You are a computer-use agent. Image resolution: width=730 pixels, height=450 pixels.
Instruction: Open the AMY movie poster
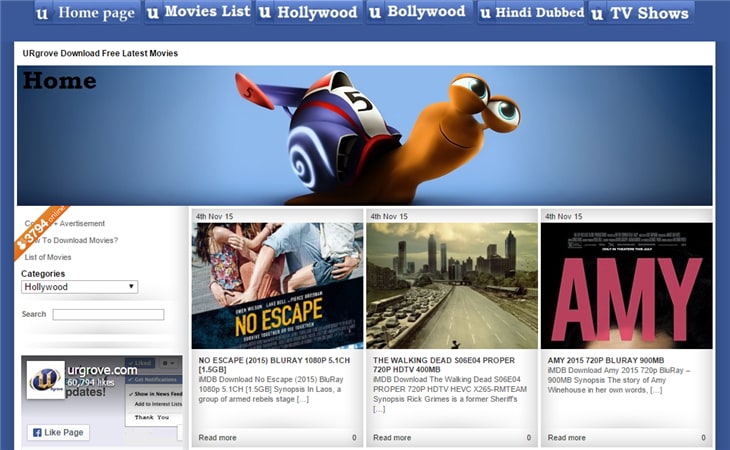[627, 286]
